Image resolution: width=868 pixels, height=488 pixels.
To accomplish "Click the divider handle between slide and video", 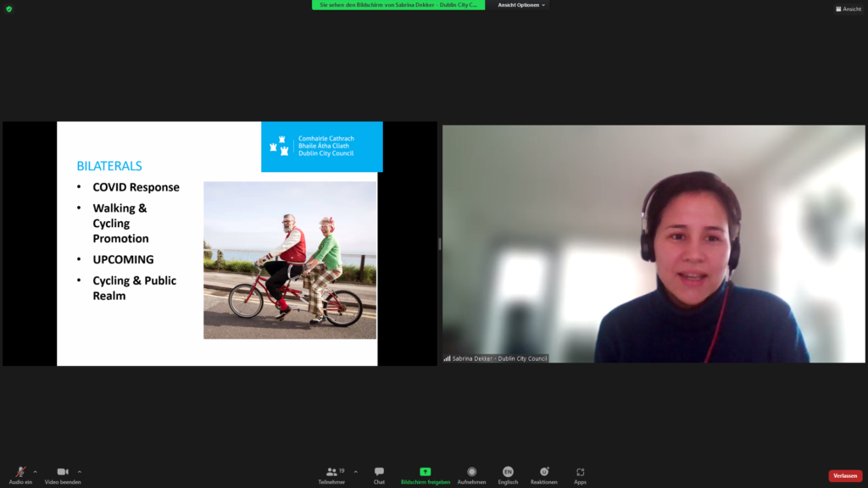I will pos(439,244).
